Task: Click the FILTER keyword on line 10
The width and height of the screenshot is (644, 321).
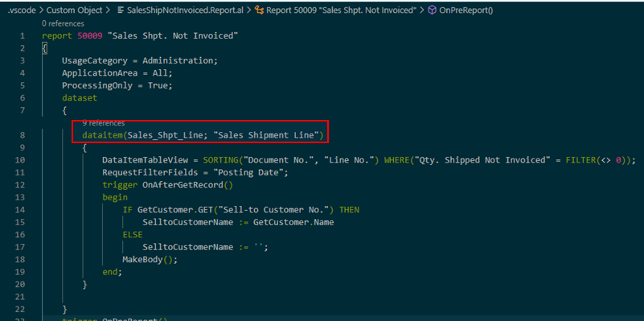Action: click(x=580, y=160)
